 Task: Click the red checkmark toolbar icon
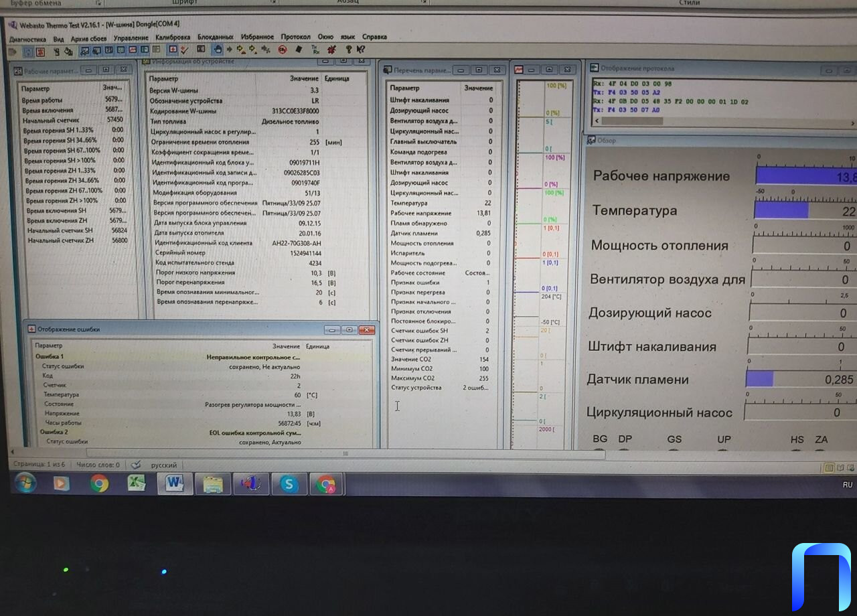coord(185,50)
